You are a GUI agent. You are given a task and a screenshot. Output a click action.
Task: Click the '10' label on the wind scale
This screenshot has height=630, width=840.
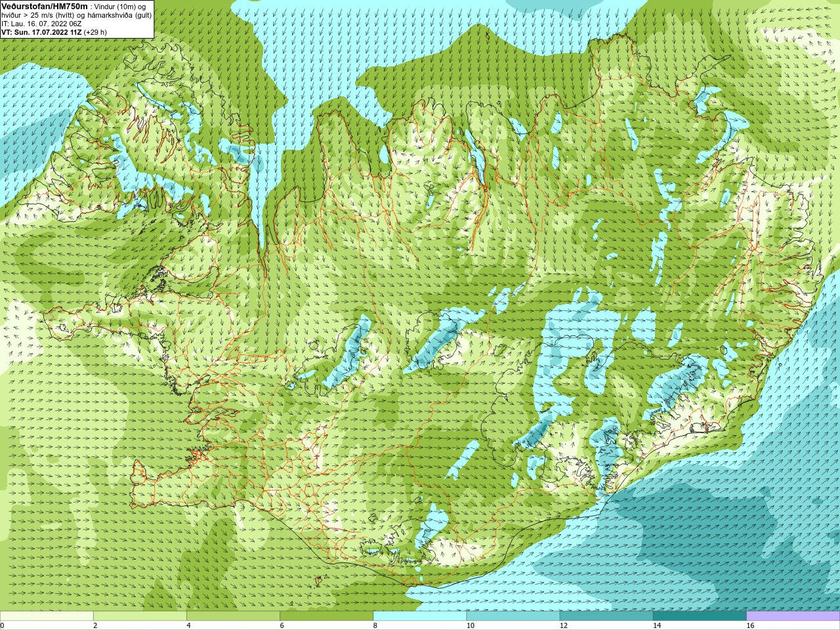click(471, 625)
